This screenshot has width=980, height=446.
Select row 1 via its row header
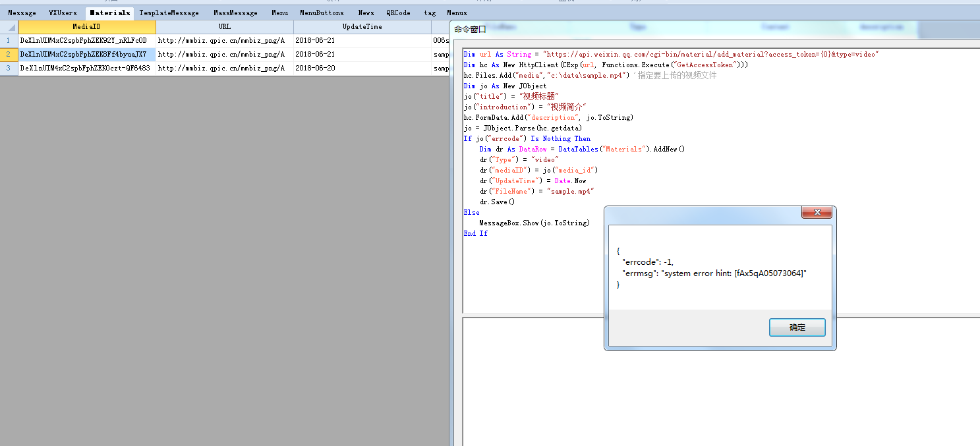click(9, 41)
